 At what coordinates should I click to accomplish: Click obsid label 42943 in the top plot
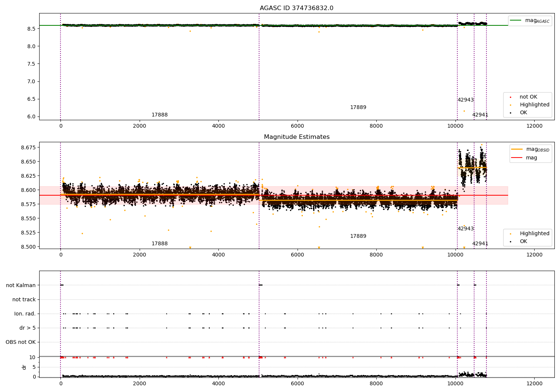coord(466,100)
